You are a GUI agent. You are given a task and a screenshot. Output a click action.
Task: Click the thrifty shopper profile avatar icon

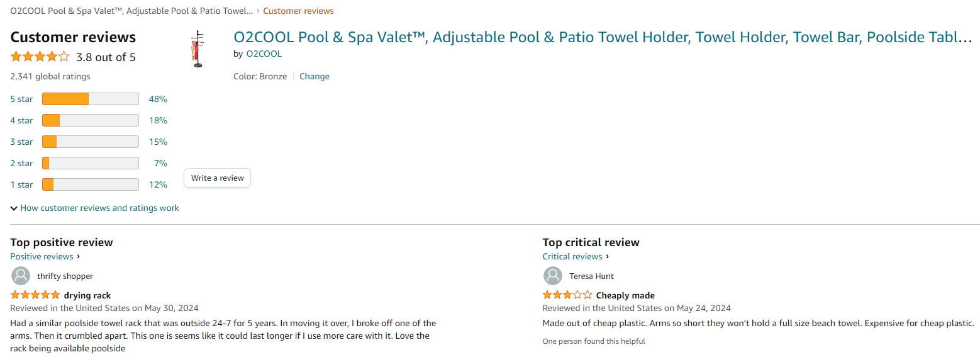(x=21, y=276)
